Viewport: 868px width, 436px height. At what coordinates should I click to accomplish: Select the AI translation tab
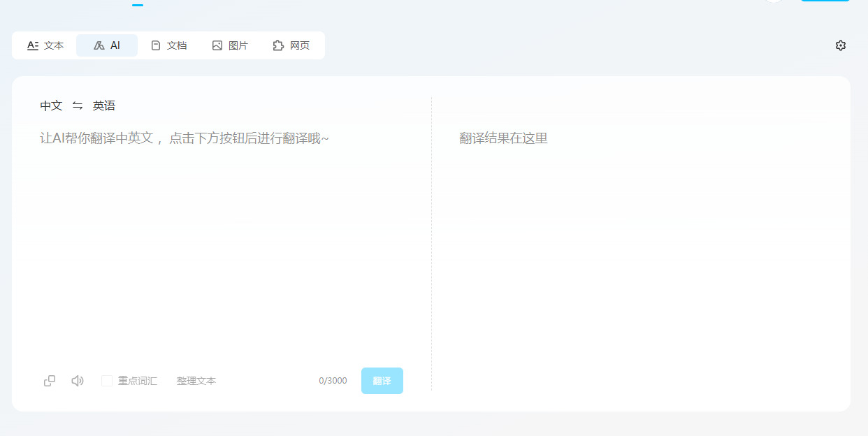107,45
